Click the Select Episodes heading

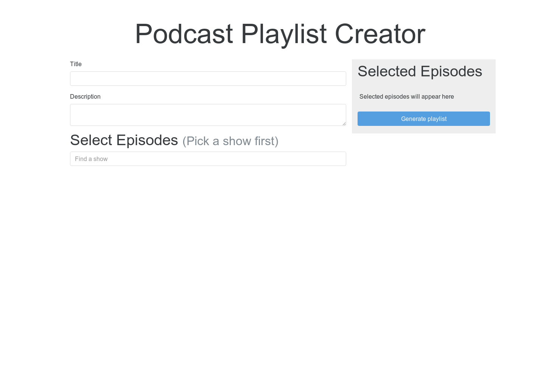pos(124,140)
